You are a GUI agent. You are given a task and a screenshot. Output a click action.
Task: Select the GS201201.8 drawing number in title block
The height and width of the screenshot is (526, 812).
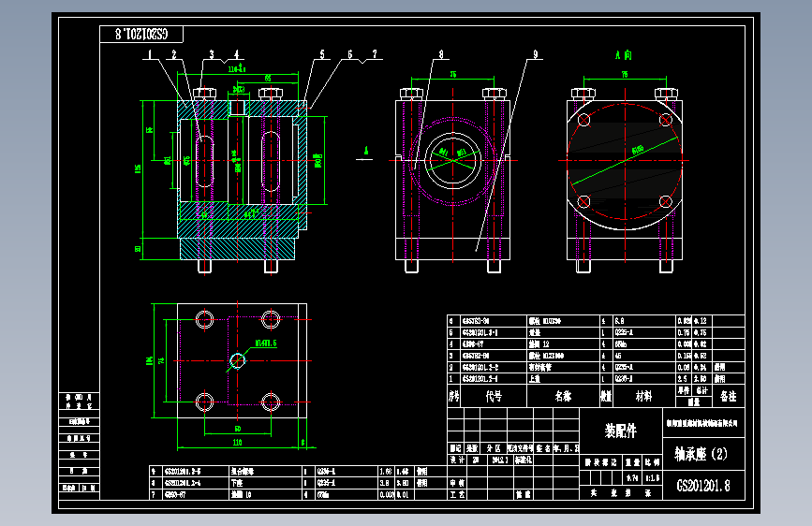click(703, 485)
